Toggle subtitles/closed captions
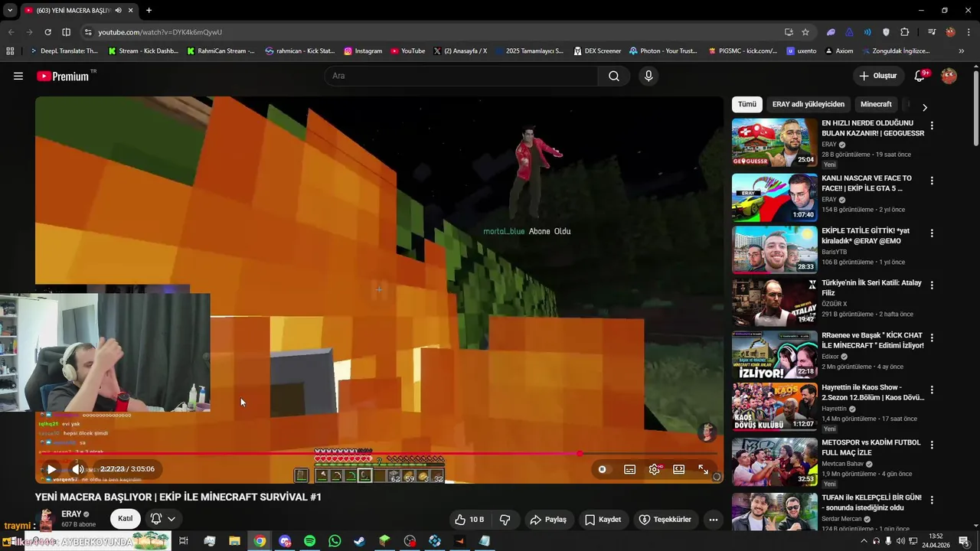The height and width of the screenshot is (551, 980). tap(629, 469)
